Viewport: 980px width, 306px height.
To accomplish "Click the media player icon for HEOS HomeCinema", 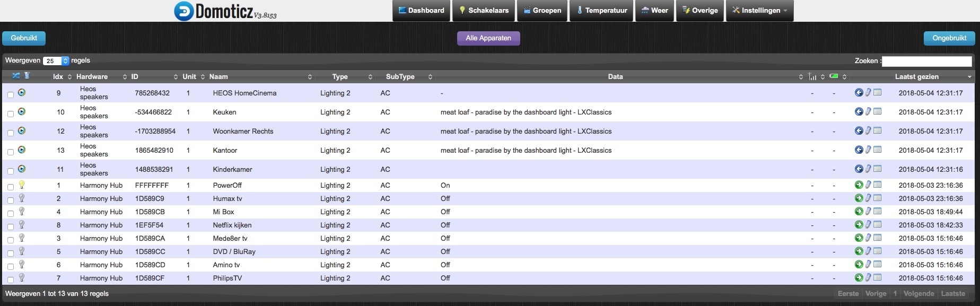I will click(22, 92).
